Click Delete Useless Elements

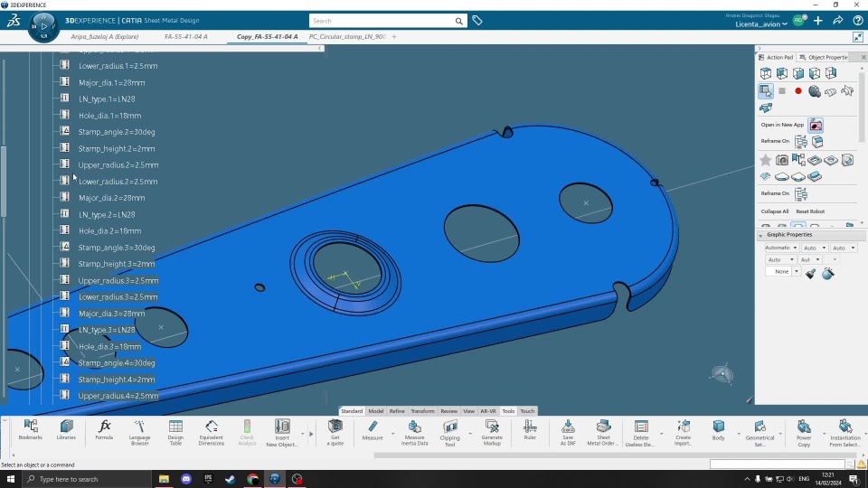pyautogui.click(x=641, y=433)
